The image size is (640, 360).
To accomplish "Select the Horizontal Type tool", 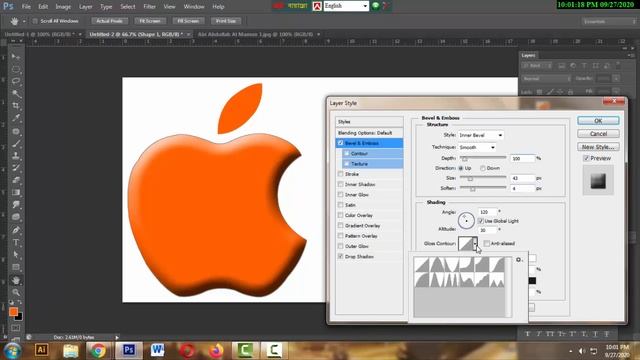I will click(16, 242).
